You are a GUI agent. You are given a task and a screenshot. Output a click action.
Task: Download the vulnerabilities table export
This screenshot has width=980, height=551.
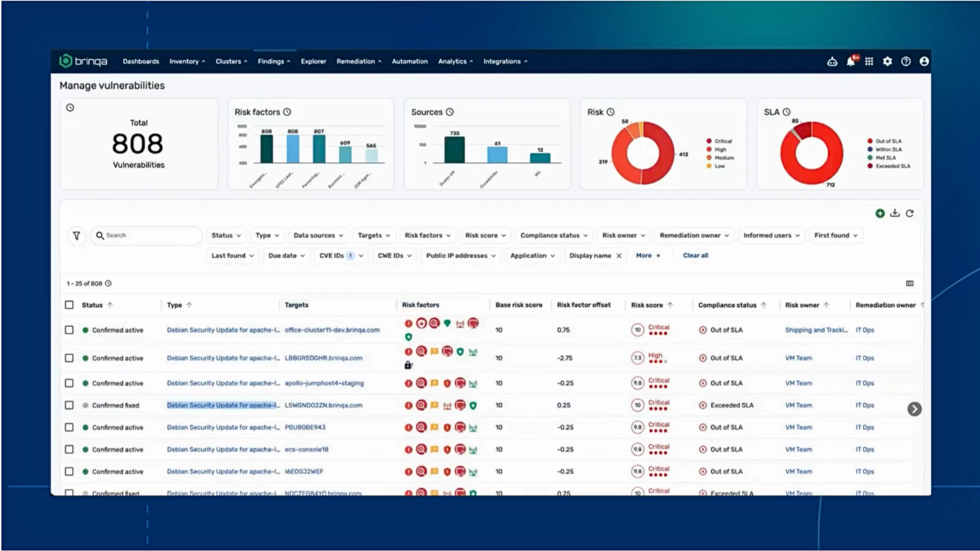(x=895, y=213)
